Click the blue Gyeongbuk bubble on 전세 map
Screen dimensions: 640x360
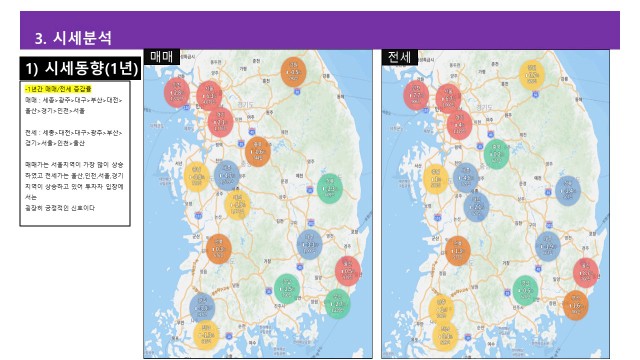pos(568,191)
